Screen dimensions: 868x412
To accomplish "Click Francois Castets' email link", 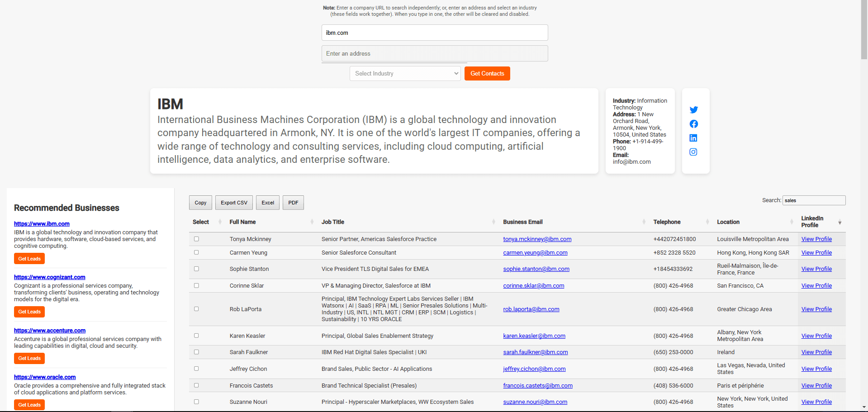I will click(538, 386).
